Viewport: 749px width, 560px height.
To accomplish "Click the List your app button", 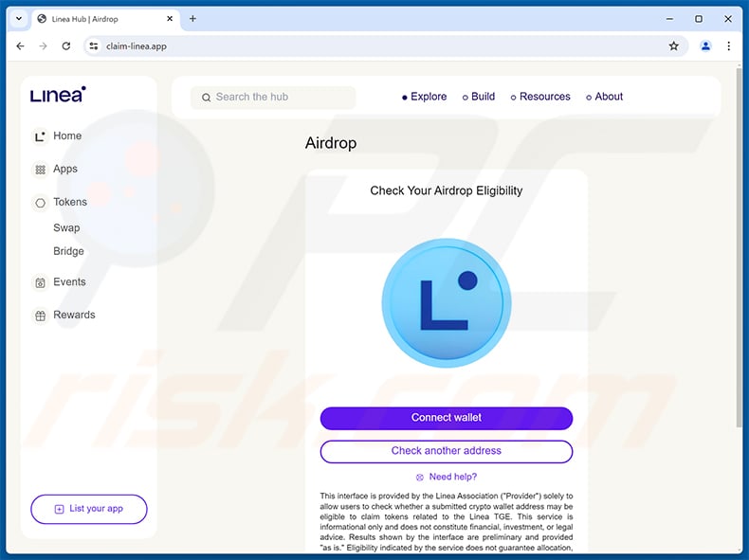I will (89, 509).
